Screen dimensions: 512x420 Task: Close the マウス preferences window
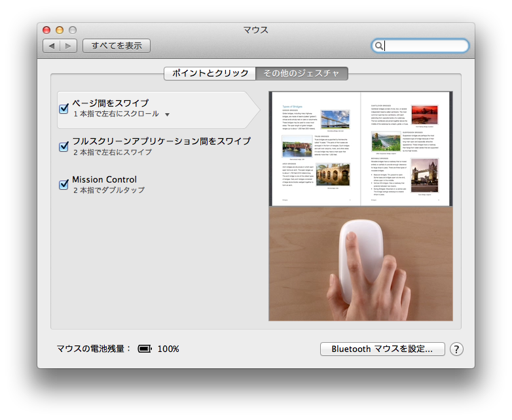[46, 30]
